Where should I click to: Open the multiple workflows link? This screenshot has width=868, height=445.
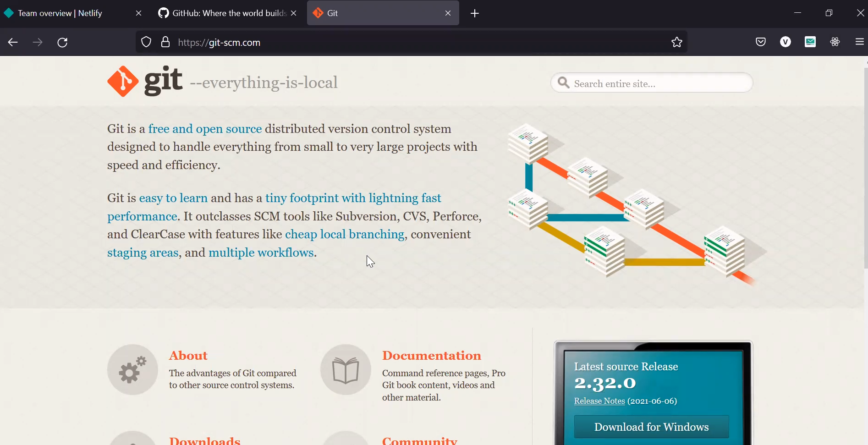[261, 253]
